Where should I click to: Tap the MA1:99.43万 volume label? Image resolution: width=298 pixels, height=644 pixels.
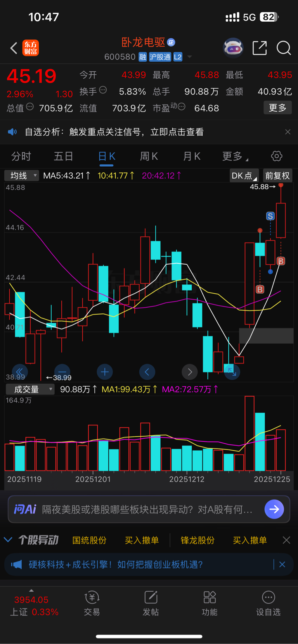tap(129, 389)
